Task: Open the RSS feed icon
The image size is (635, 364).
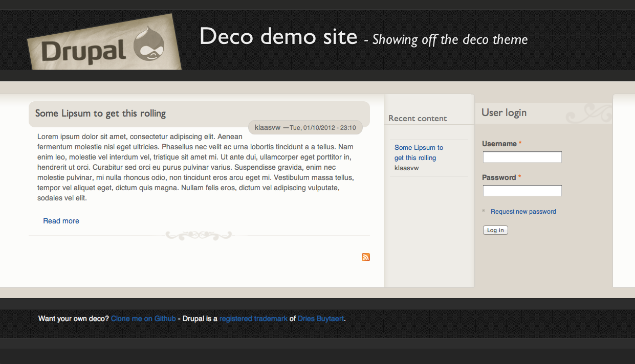Action: click(366, 257)
